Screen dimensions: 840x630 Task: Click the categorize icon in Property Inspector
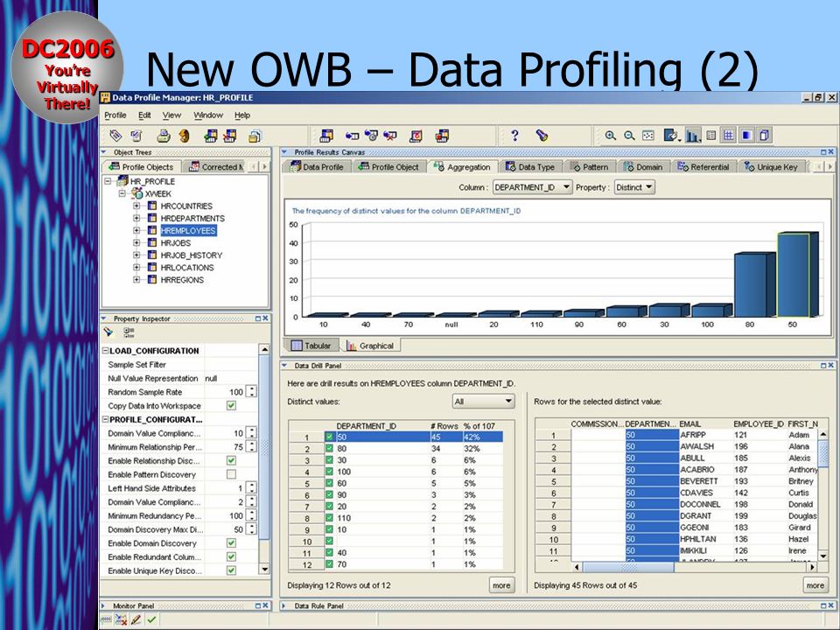click(129, 332)
